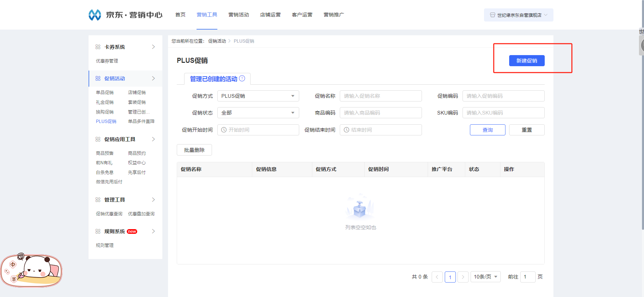644x297 pixels.
Task: Click the 新建促销 button
Action: click(527, 61)
